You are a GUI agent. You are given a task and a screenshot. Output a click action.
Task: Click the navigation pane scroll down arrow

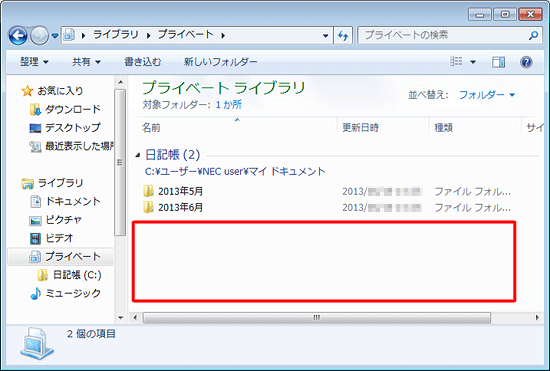pos(120,318)
